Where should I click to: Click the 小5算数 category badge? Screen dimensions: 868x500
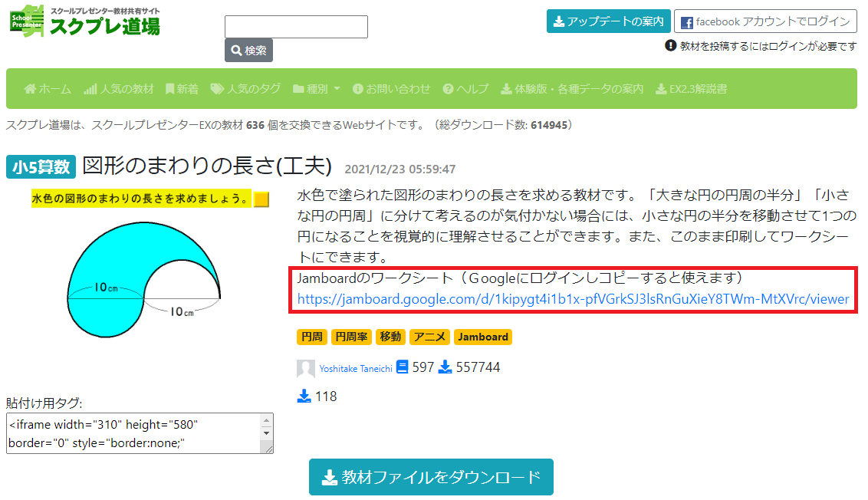click(41, 166)
